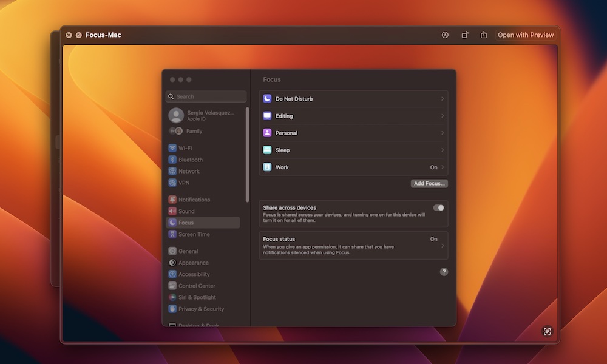Expand Editing row chevron
Screen dimensions: 607x364
(443, 116)
